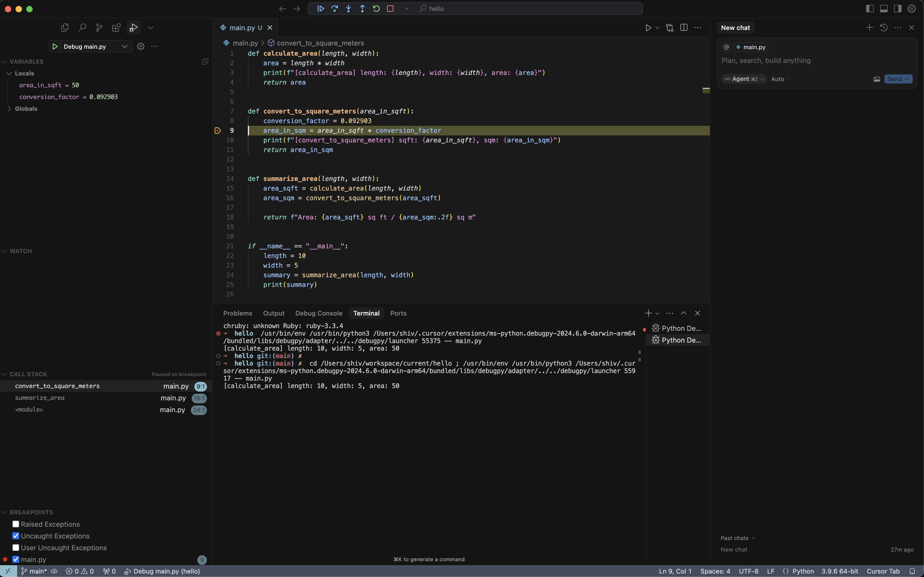This screenshot has width=924, height=577.
Task: Expand the Globals tree node
Action: coord(22,109)
